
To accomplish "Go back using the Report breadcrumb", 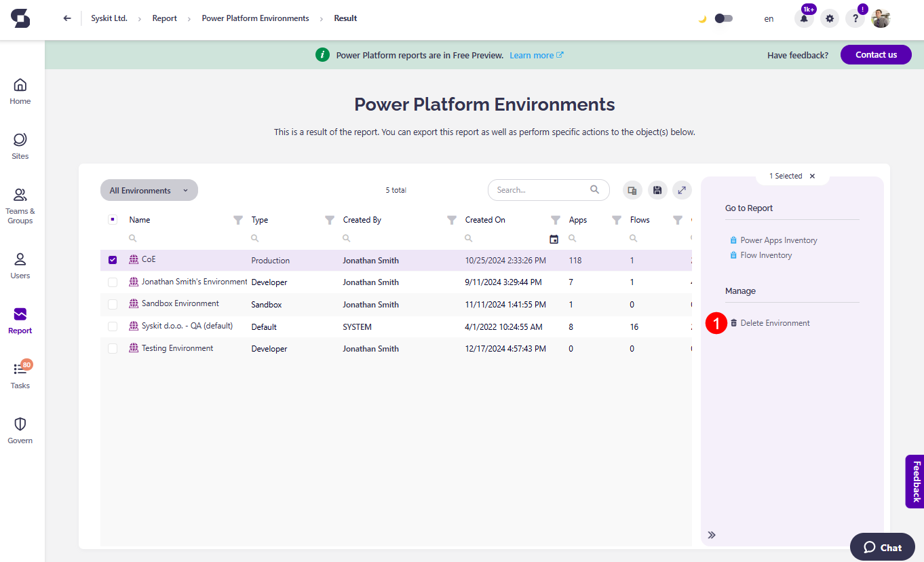I will (164, 18).
